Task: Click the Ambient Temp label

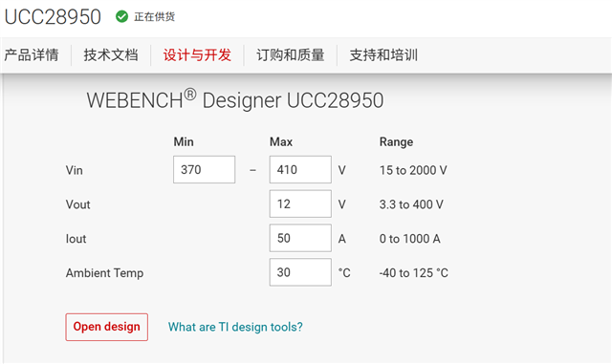Action: point(104,273)
